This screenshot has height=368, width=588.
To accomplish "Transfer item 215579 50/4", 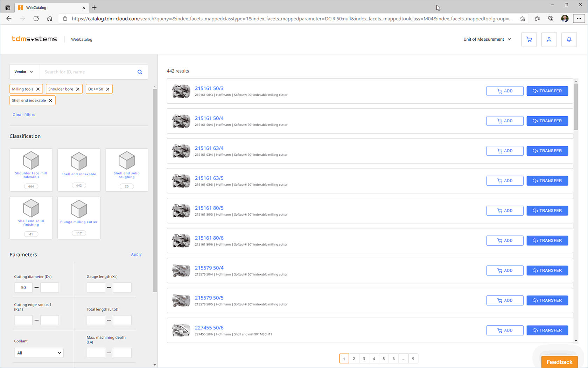I will (547, 271).
